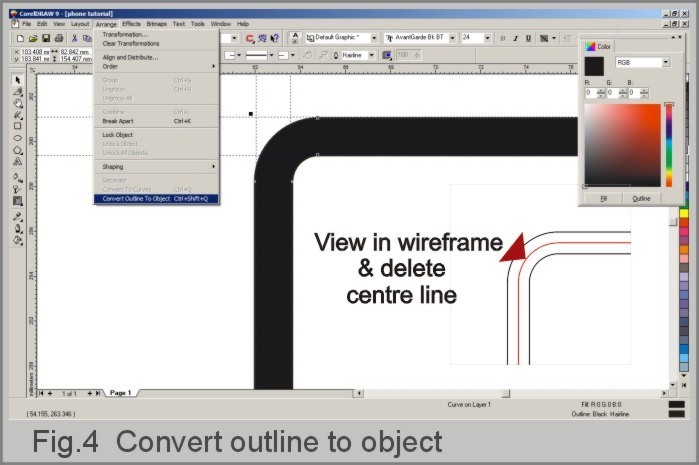Open the Bitmaps menu
The width and height of the screenshot is (699, 465).
coord(156,24)
